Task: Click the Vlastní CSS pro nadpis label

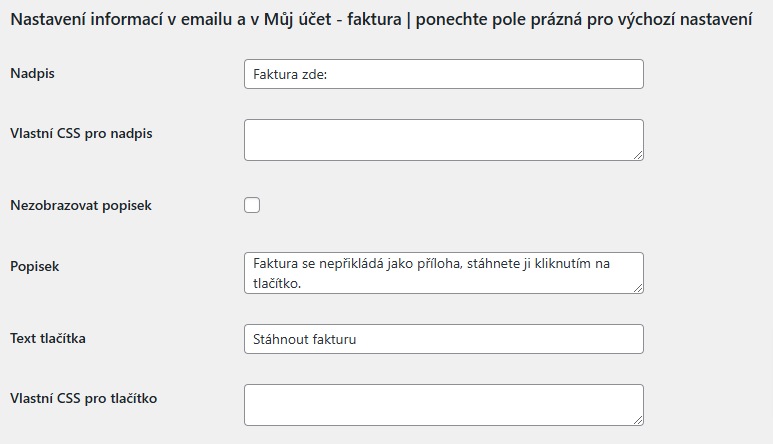Action: click(81, 134)
